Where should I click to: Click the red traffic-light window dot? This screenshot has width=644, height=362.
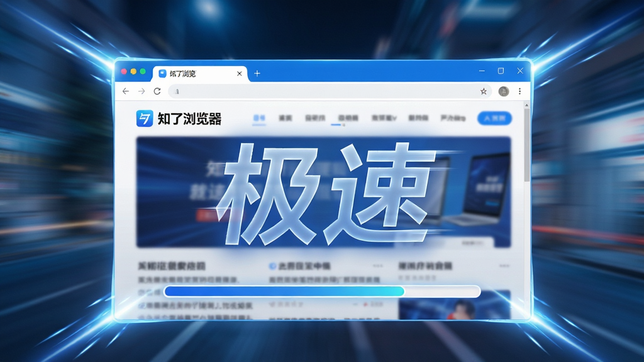pos(124,72)
